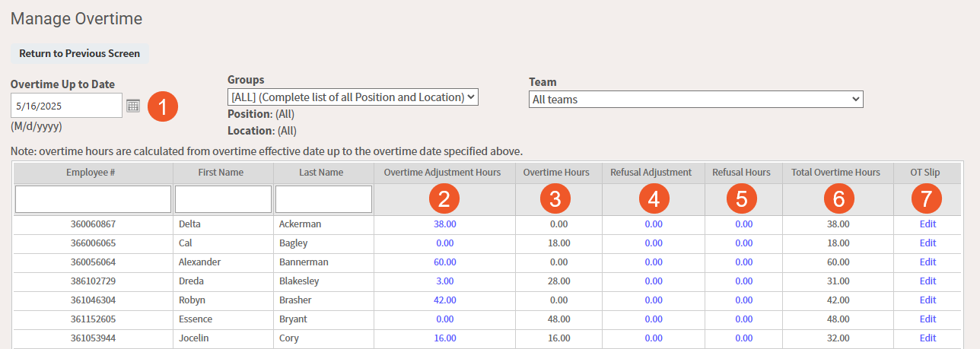980x349 pixels.
Task: Click the Manage Overtime page heading
Action: point(77,17)
